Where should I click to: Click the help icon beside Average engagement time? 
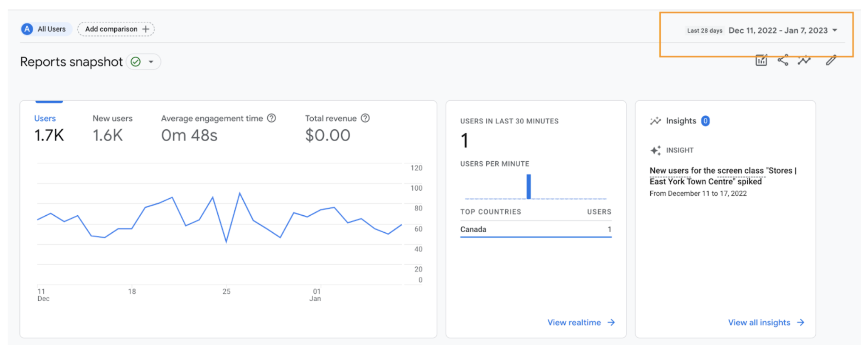(x=272, y=118)
